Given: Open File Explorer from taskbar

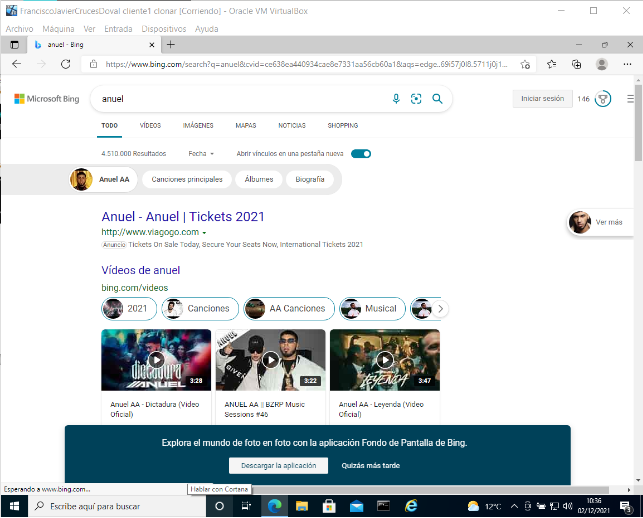Looking at the screenshot, I should [302, 506].
